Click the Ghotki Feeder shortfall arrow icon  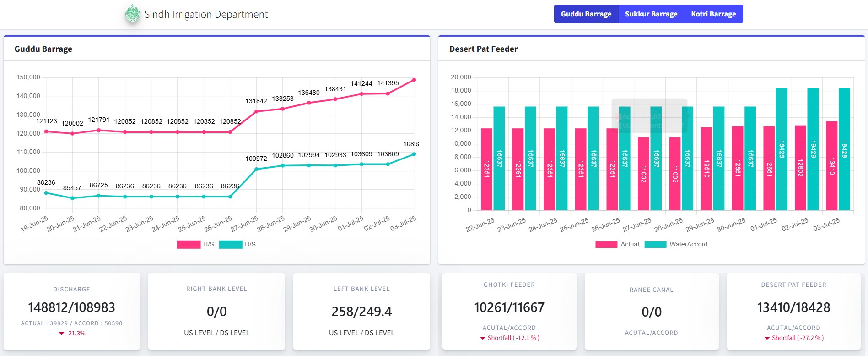coord(482,338)
